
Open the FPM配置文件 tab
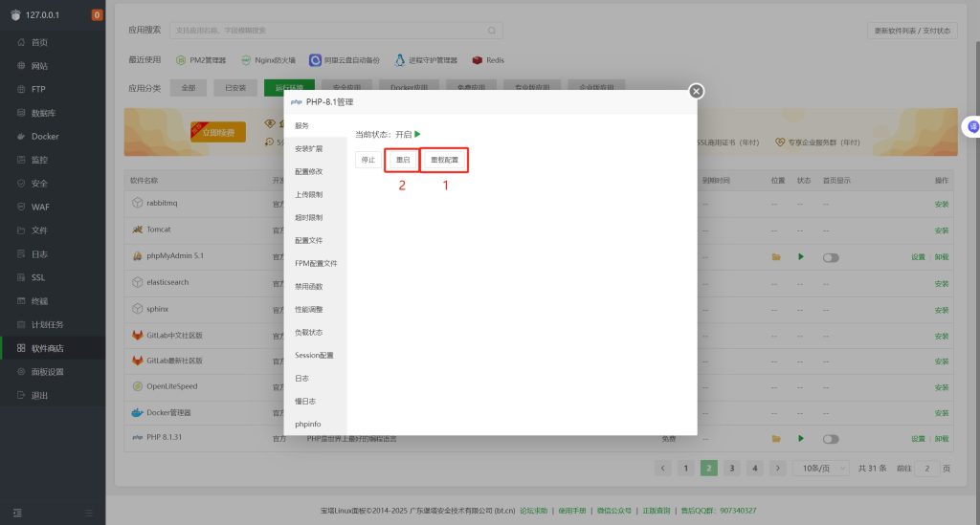(x=315, y=263)
